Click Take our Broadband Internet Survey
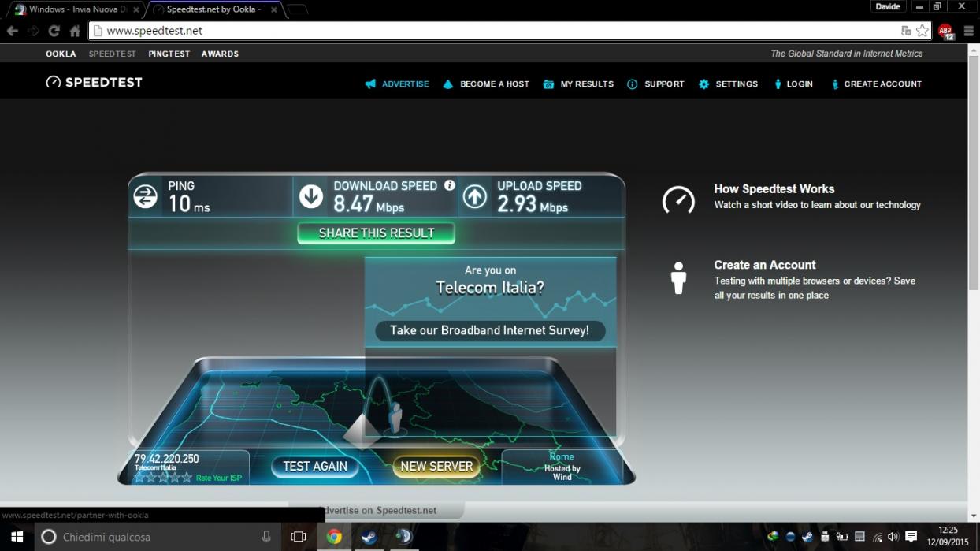 click(489, 330)
